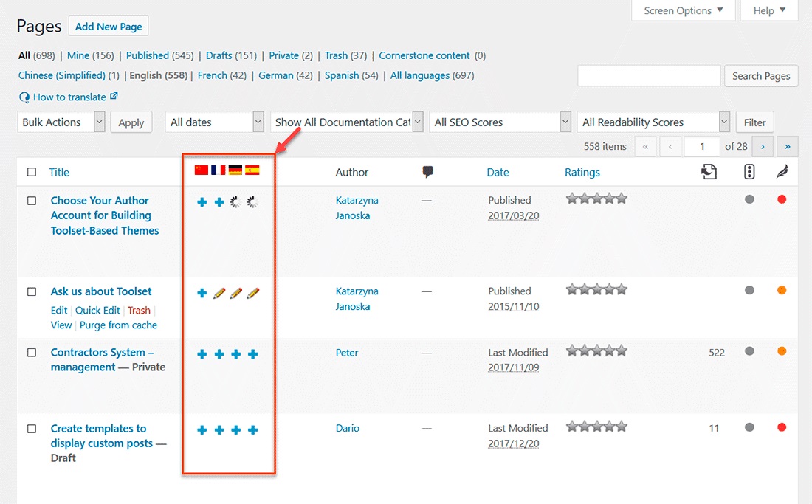Click the readability feather header icon

pyautogui.click(x=782, y=172)
